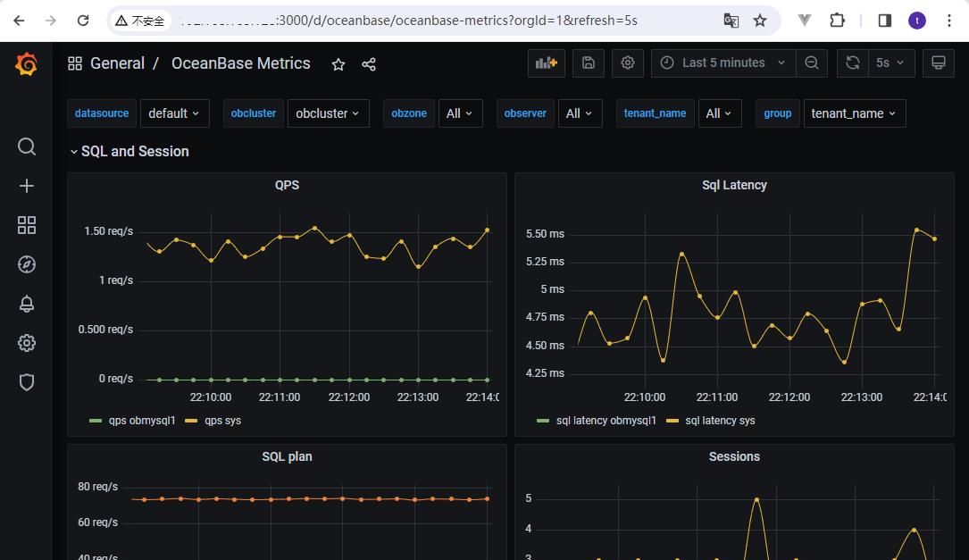The width and height of the screenshot is (969, 560).
Task: Open dashboard settings
Action: tap(628, 63)
